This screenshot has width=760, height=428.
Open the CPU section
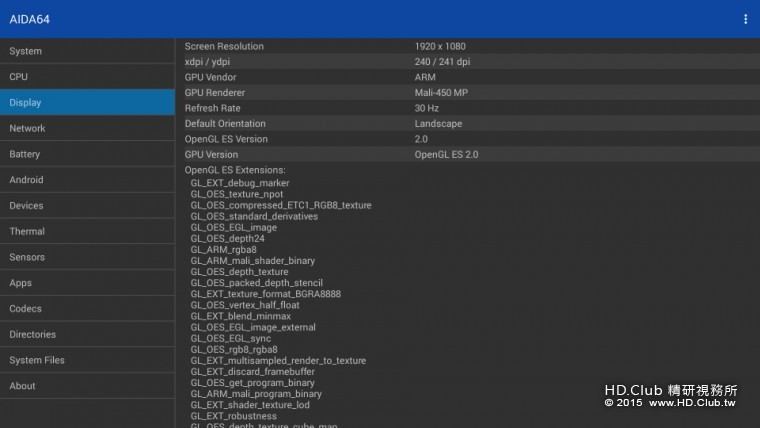pyautogui.click(x=87, y=77)
